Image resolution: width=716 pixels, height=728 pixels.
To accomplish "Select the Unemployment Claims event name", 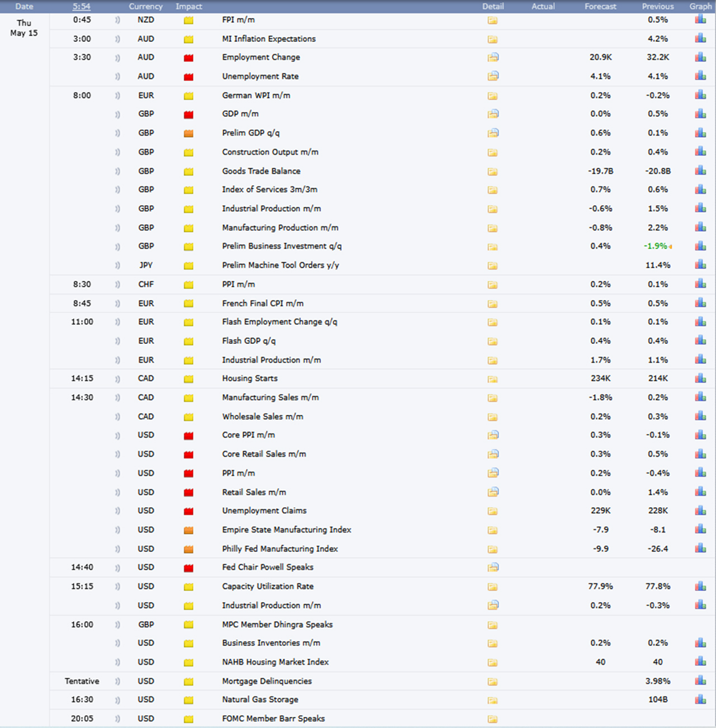I will [264, 510].
